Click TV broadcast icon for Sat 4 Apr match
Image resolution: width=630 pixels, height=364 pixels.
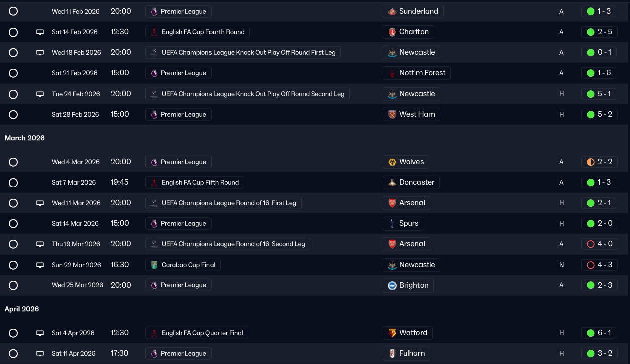click(x=40, y=333)
